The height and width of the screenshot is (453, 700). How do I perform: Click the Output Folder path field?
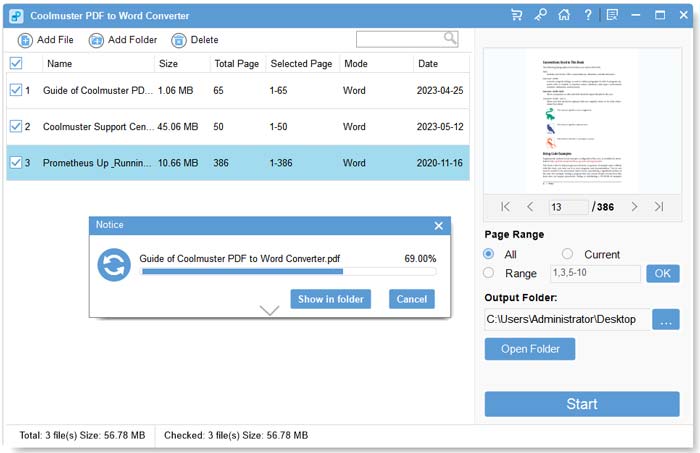[x=567, y=320]
